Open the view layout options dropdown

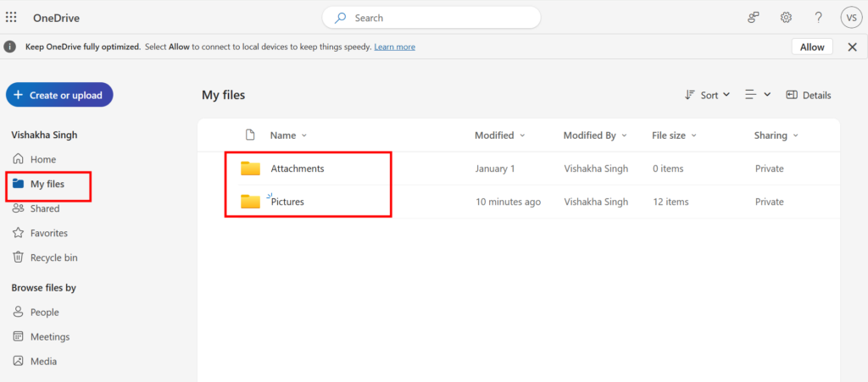point(757,95)
